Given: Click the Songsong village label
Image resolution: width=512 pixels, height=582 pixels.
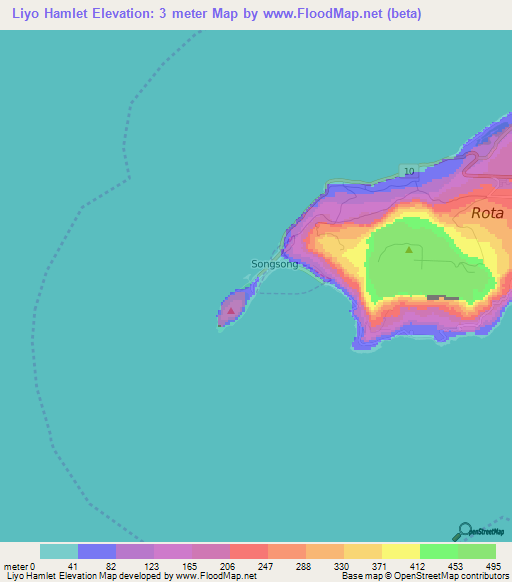Looking at the screenshot, I should click(x=274, y=264).
